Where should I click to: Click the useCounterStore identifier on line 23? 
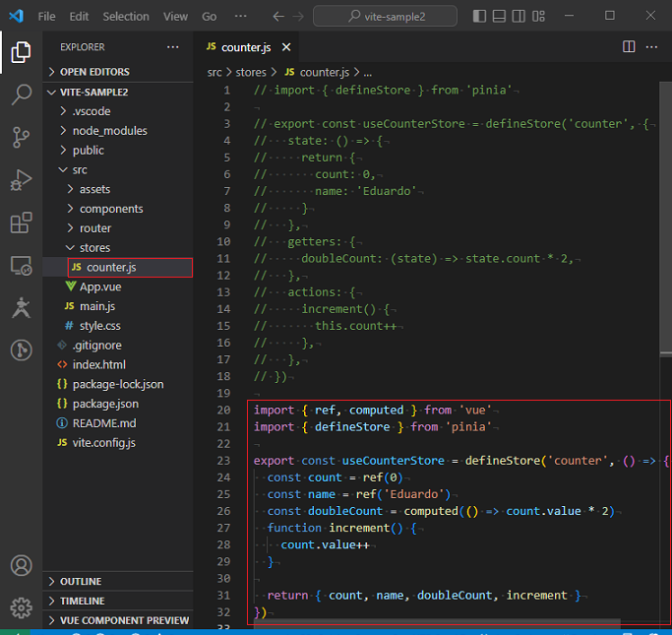pos(393,461)
